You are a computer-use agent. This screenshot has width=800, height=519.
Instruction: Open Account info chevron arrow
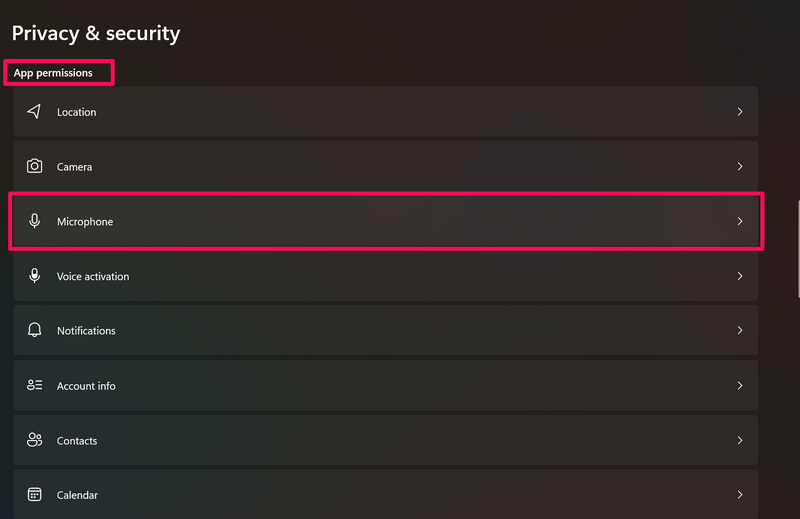click(740, 385)
